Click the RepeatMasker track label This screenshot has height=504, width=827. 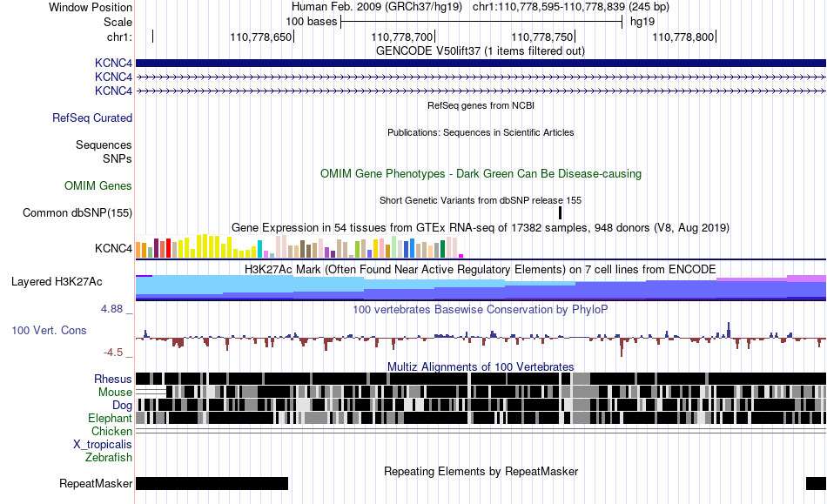(96, 483)
